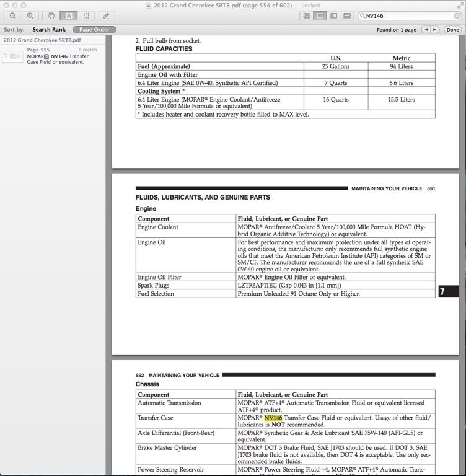Click the '7 Quarts' table cell

[336, 83]
